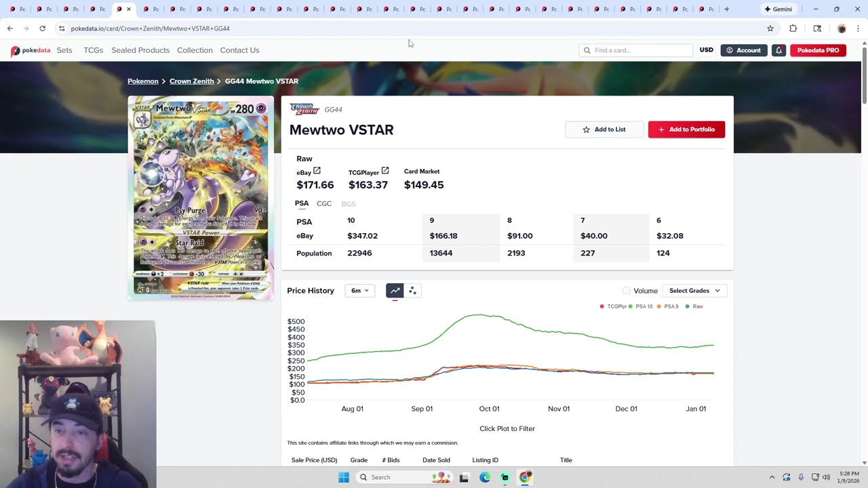
Task: Click the Find a card search field
Action: pyautogui.click(x=636, y=50)
